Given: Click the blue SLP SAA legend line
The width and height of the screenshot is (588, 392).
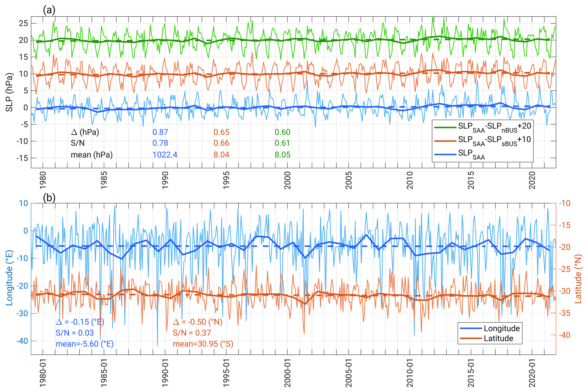Looking at the screenshot, I should coord(445,155).
